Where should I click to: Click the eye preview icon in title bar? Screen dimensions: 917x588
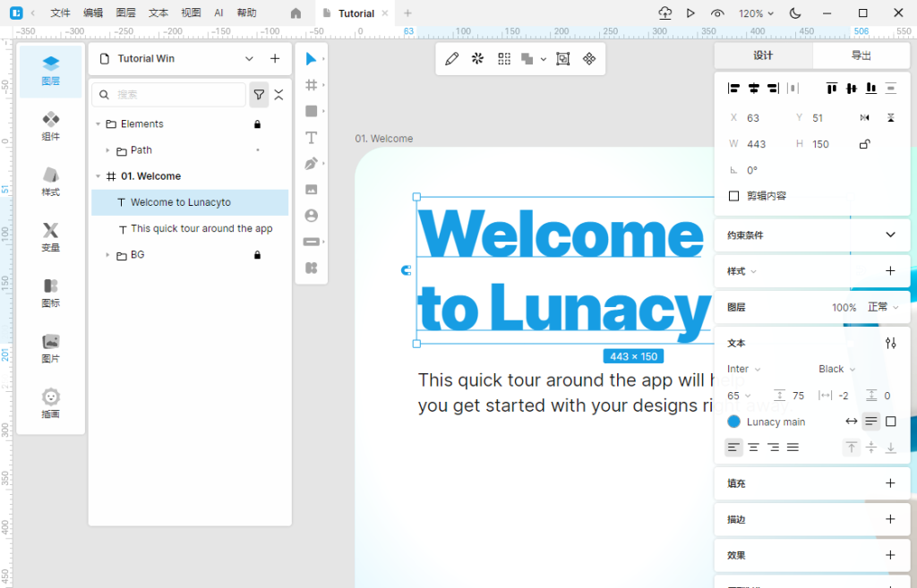tap(717, 13)
